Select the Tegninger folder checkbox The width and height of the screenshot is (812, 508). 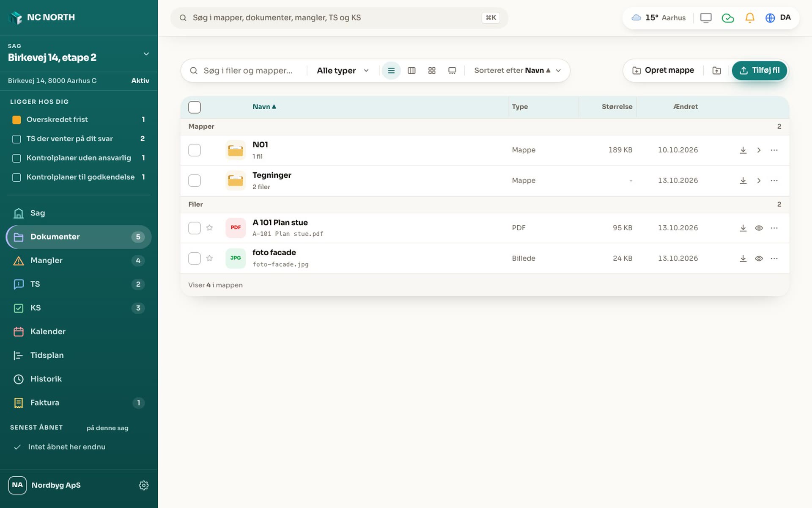(x=195, y=181)
